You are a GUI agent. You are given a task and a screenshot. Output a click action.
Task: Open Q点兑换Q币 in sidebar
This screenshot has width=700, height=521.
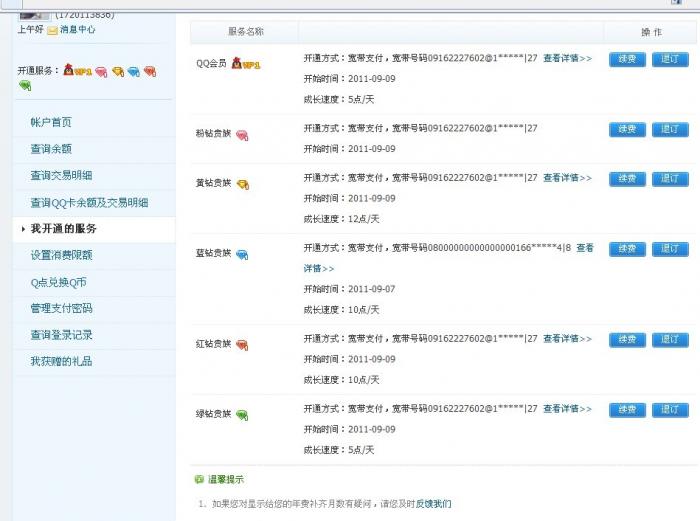pos(58,282)
